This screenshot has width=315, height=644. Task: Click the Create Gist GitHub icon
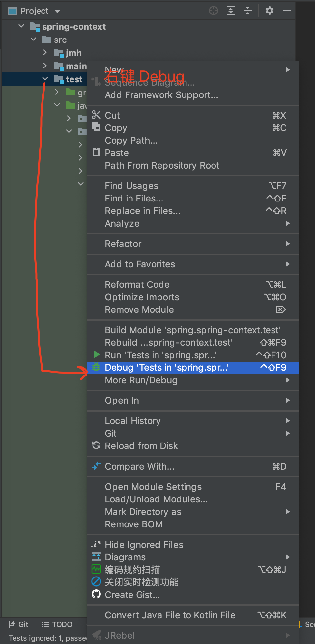coord(96,594)
